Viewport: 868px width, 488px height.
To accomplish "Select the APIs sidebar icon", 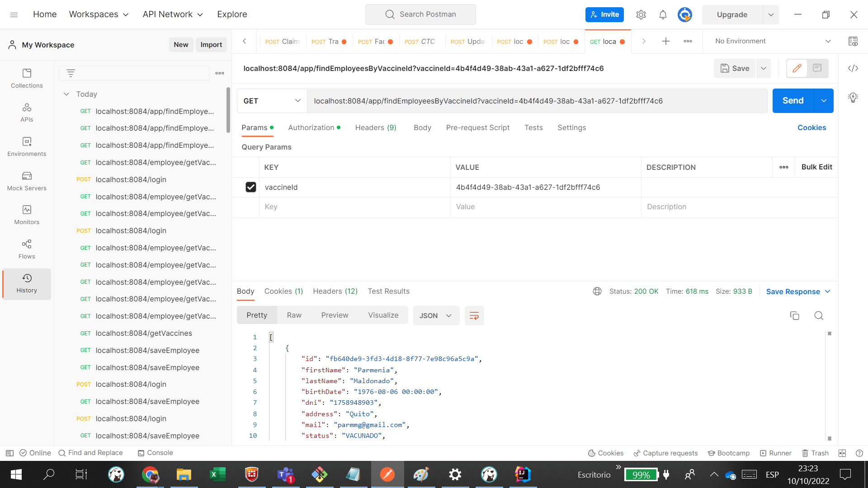I will [27, 112].
